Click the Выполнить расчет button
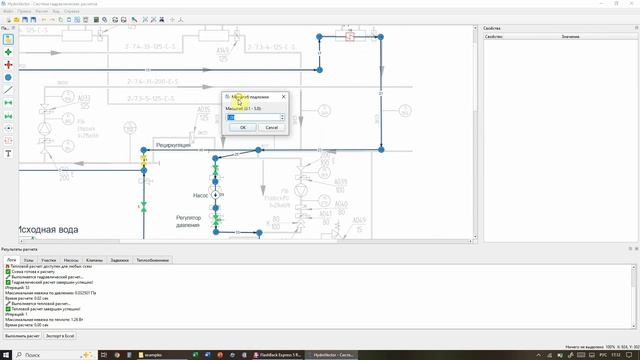 [22, 336]
